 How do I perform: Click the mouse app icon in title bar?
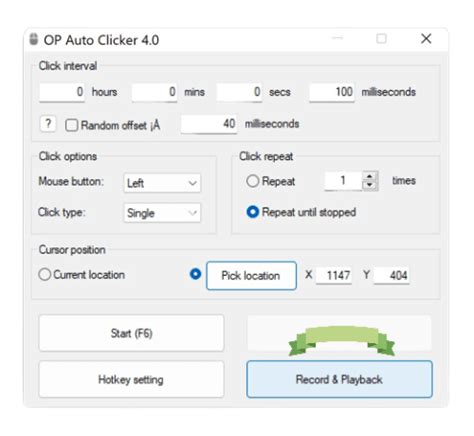(x=33, y=39)
